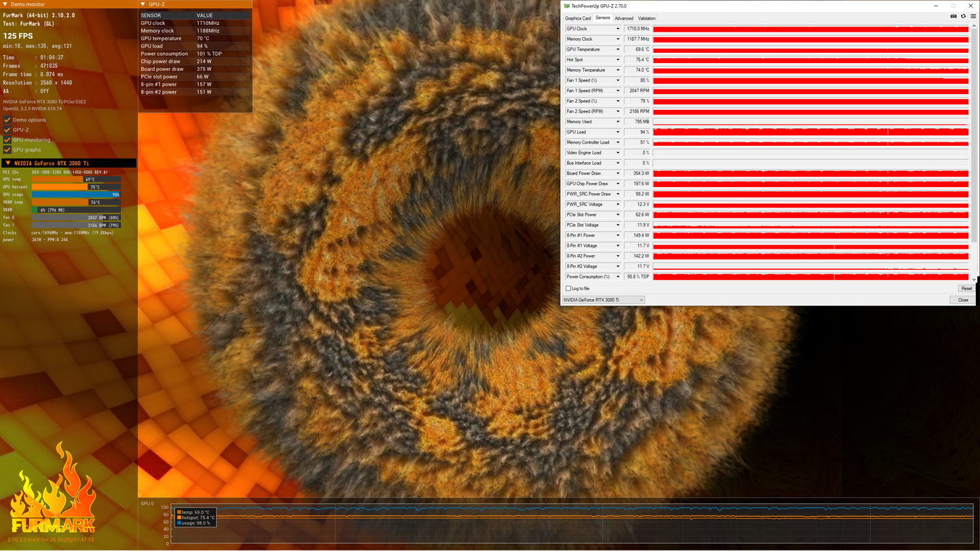
Task: Click the GPU-Z refresh icon
Action: click(963, 16)
